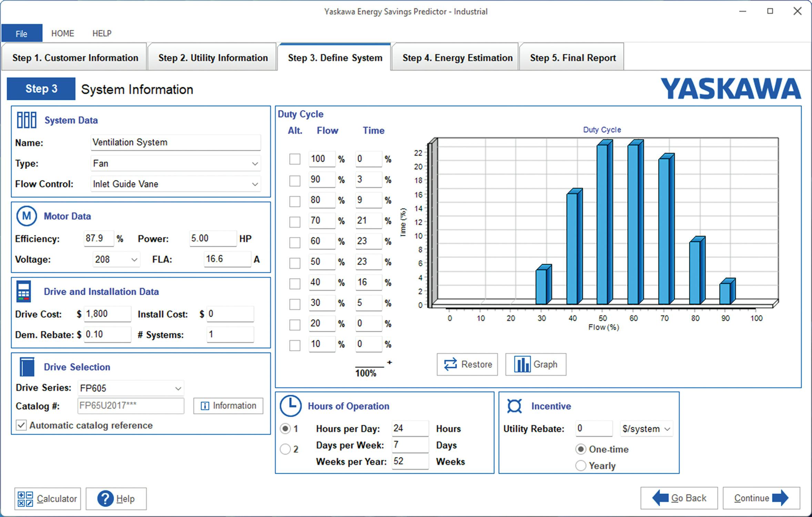Click the Drive Selection book icon

(x=26, y=366)
